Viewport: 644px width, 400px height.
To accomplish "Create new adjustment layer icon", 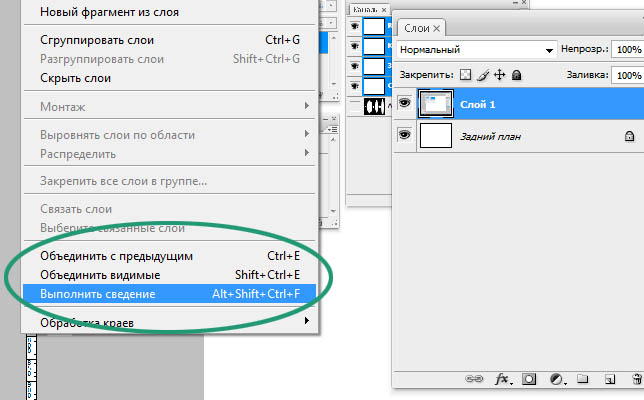I will pos(557,379).
